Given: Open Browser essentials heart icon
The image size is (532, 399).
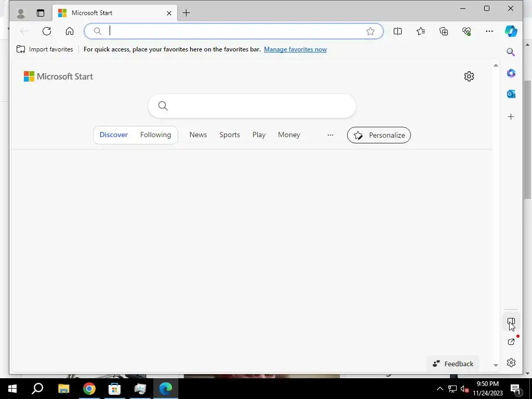Looking at the screenshot, I should pyautogui.click(x=467, y=31).
